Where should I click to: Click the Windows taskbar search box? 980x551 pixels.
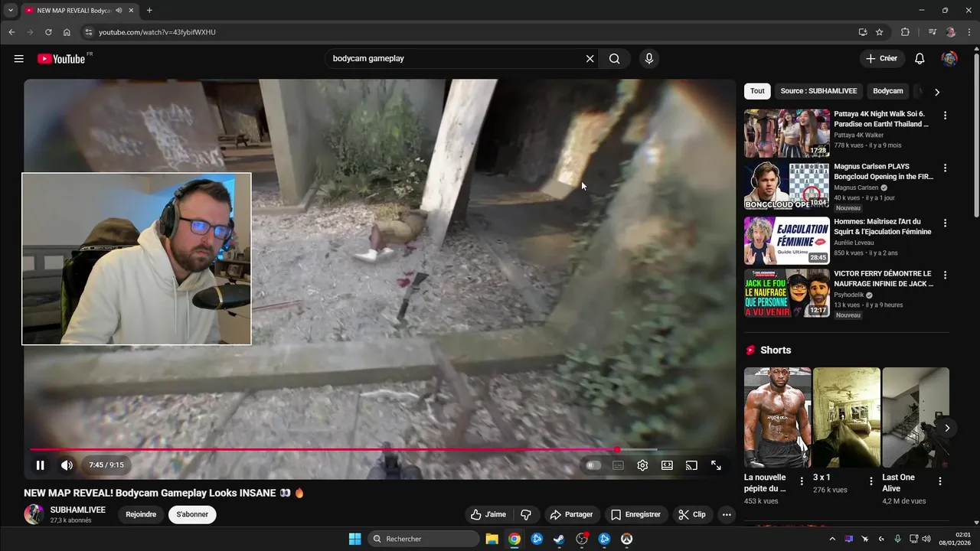[x=422, y=539]
